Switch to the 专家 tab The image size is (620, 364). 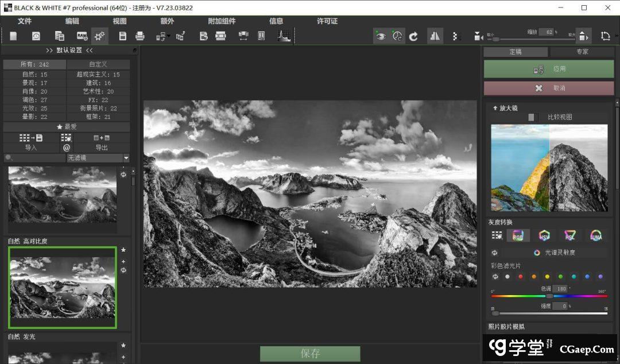[582, 52]
